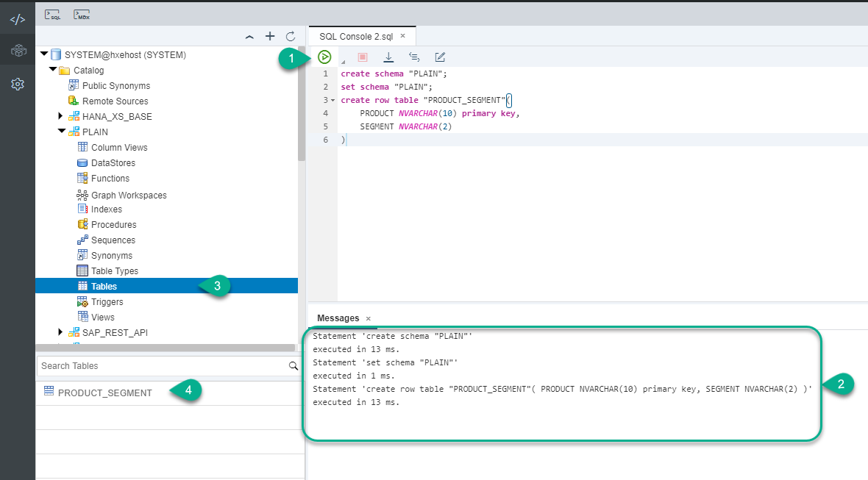Image resolution: width=868 pixels, height=480 pixels.
Task: Click the Download icon in the console toolbar
Action: point(388,57)
